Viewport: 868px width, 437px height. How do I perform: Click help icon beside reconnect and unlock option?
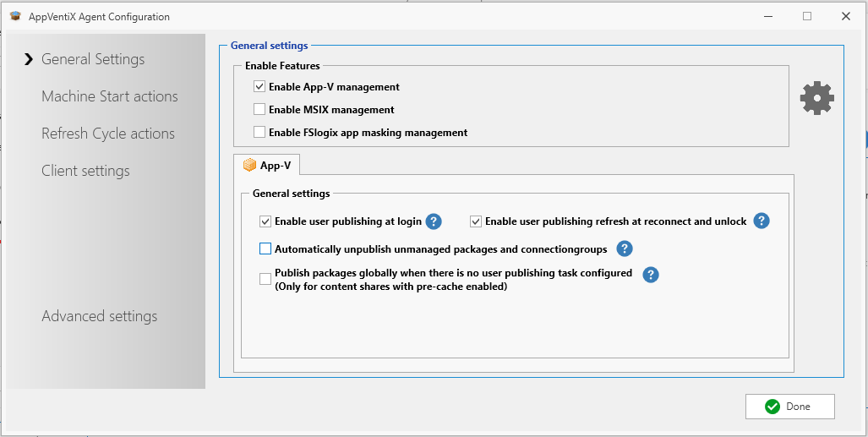coord(761,221)
